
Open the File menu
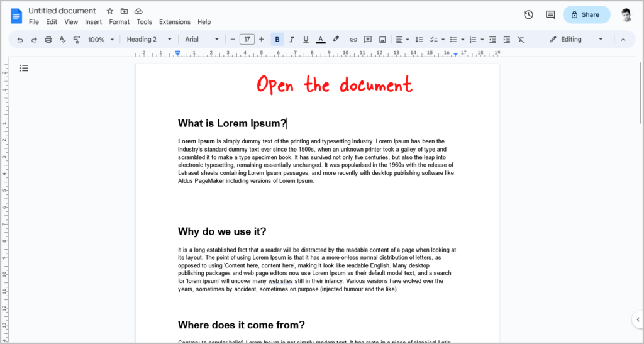[x=34, y=22]
